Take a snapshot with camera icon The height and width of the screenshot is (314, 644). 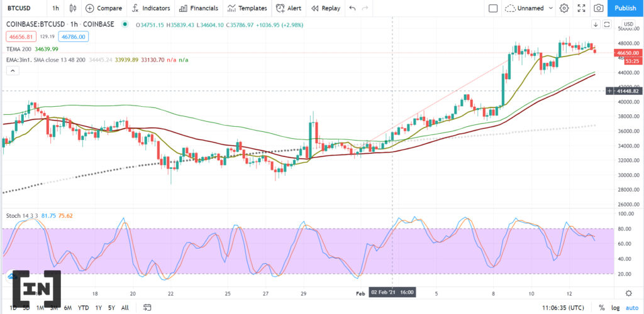tap(599, 8)
